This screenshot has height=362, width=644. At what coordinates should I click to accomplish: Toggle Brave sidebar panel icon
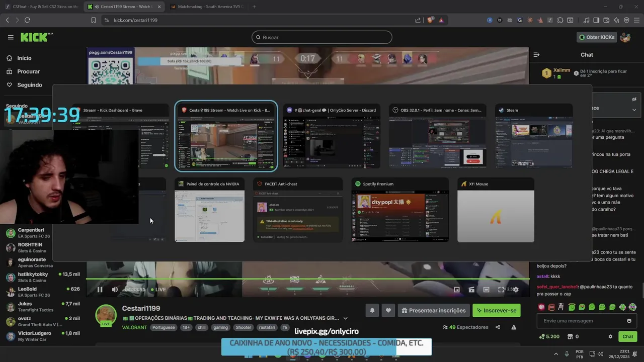pos(596,20)
